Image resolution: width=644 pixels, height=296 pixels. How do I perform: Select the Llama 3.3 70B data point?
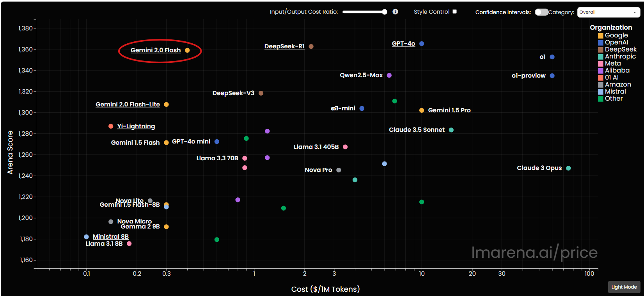(x=245, y=158)
